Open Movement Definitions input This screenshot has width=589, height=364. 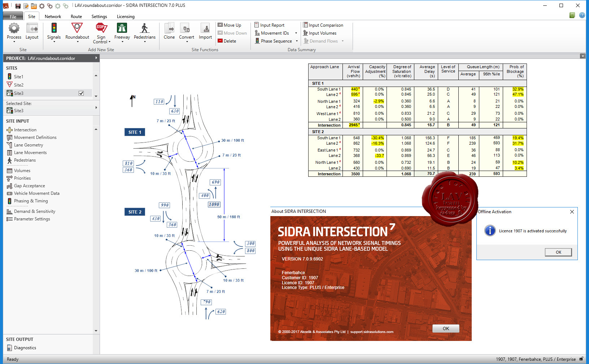point(35,137)
